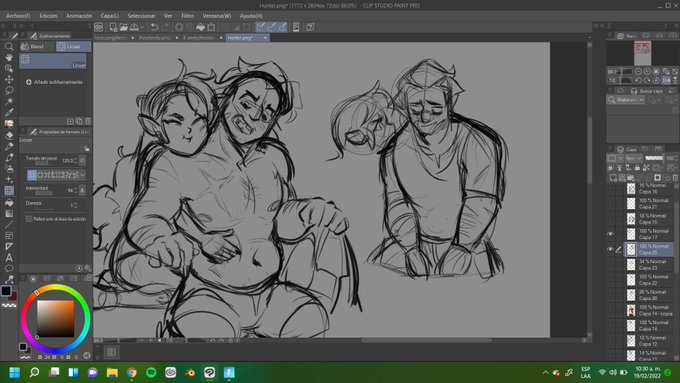Click Intensidad stepper arrows
680x383 pixels.
click(x=75, y=190)
